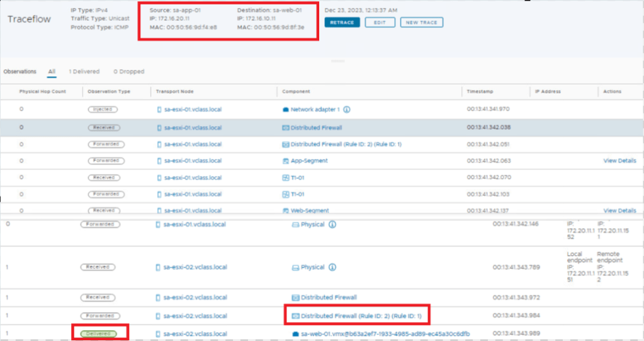Click the EDIT button

(x=380, y=23)
